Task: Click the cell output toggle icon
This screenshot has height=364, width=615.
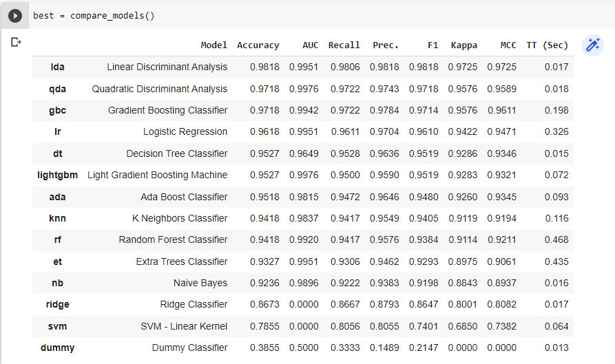Action: (x=16, y=43)
